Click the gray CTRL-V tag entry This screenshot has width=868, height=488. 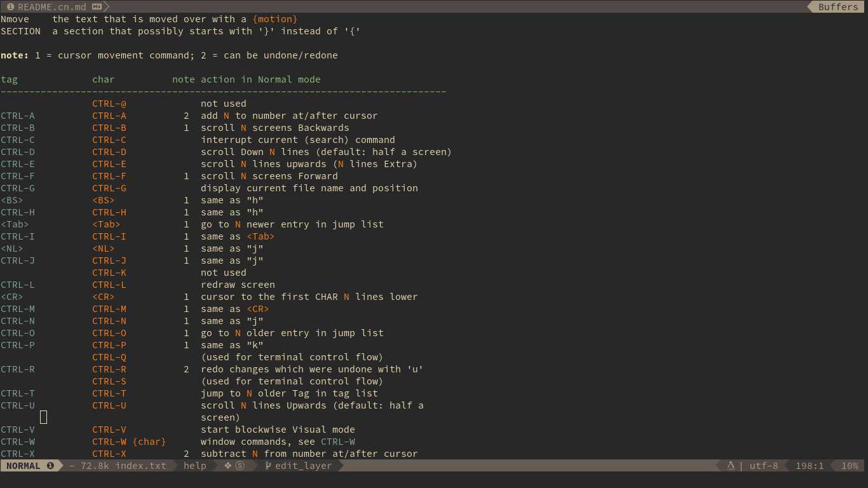pos(18,430)
